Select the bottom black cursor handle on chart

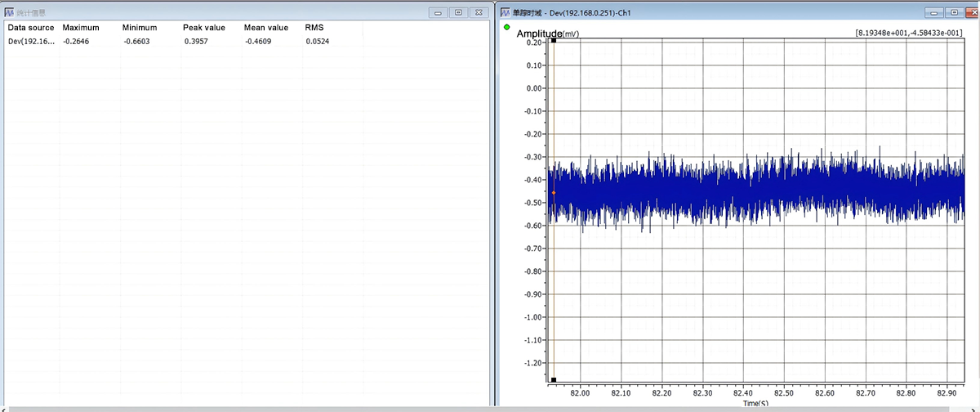pos(554,379)
